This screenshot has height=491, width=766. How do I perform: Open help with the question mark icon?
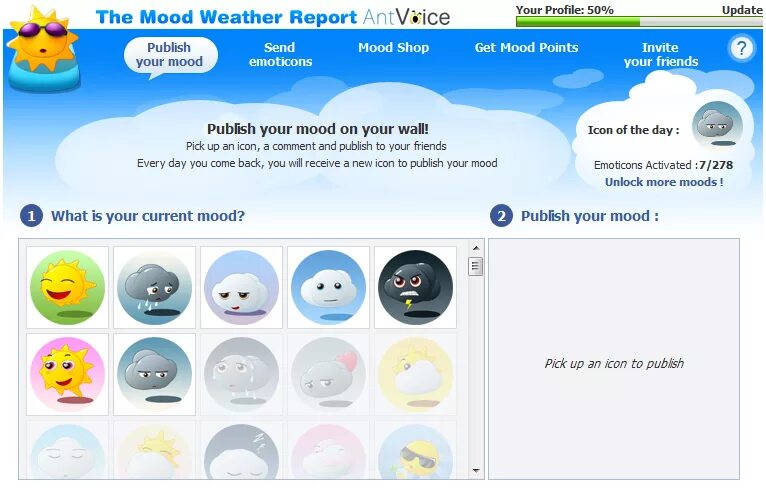tap(742, 48)
